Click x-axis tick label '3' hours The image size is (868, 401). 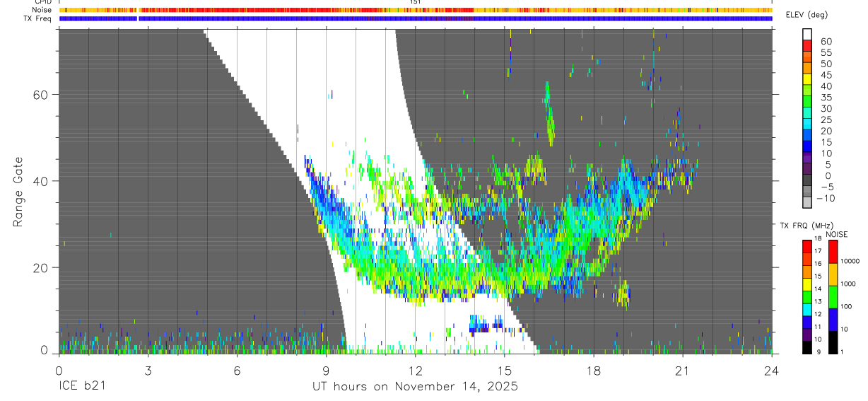148,371
